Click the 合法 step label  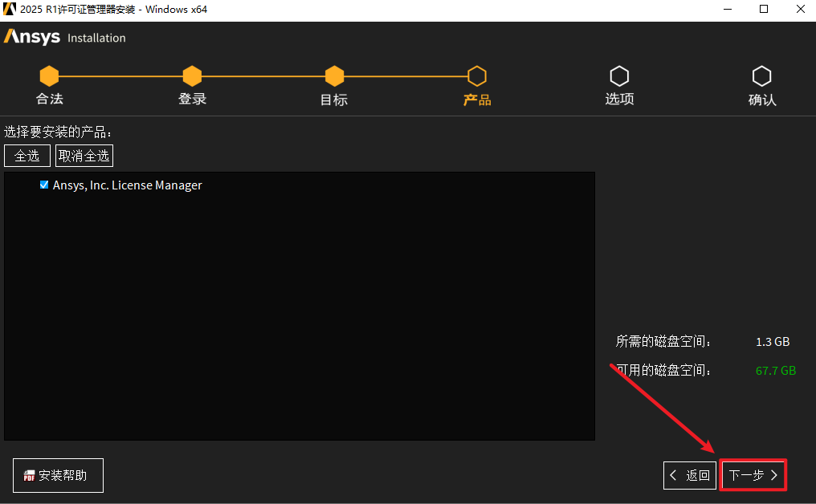pos(50,99)
